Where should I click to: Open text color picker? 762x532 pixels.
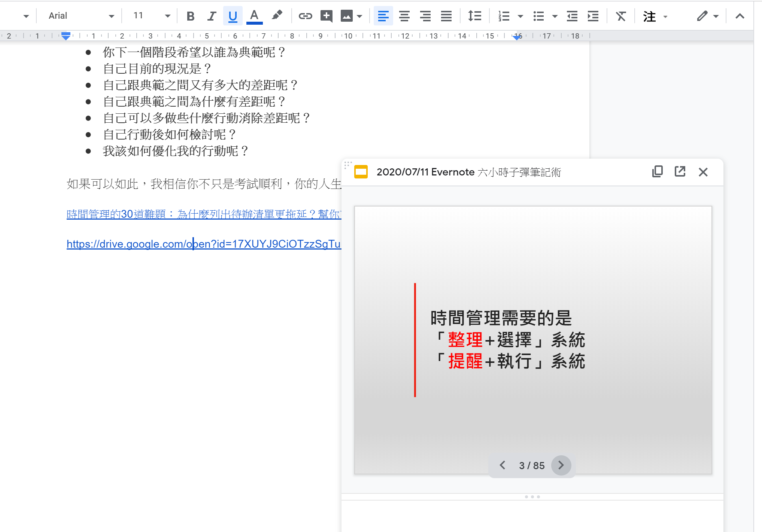[x=254, y=16]
